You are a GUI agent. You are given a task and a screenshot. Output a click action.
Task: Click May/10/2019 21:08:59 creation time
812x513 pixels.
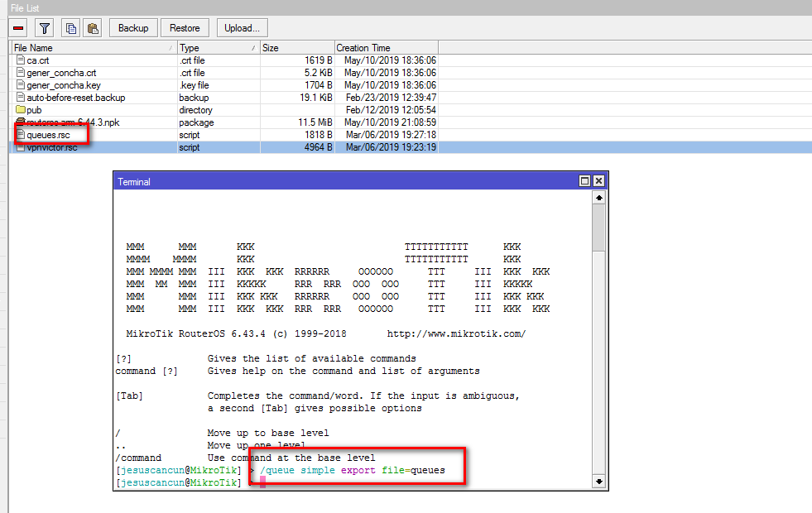coord(391,122)
